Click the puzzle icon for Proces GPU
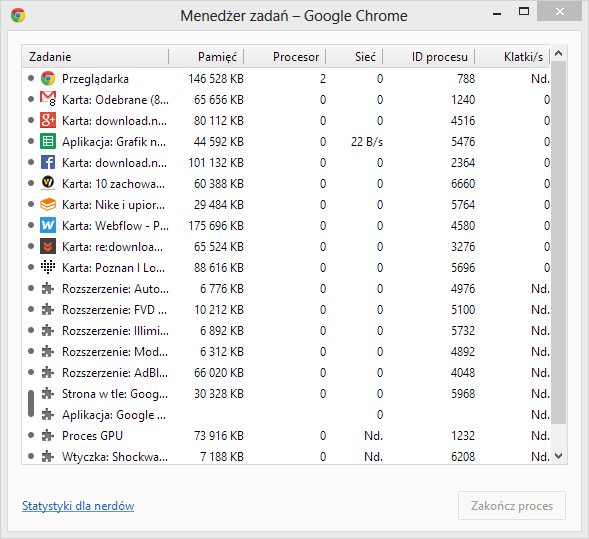Screen dimensions: 589x539 point(48,436)
